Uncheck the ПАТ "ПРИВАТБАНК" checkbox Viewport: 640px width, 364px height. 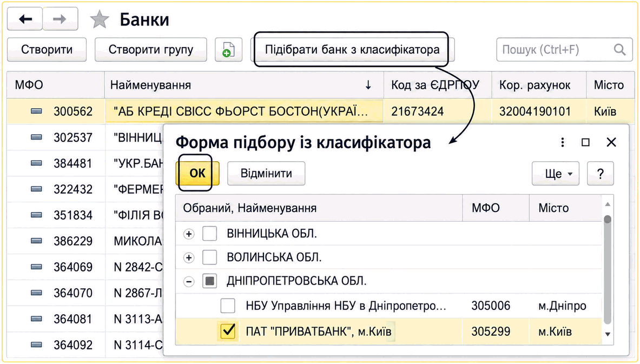[228, 331]
